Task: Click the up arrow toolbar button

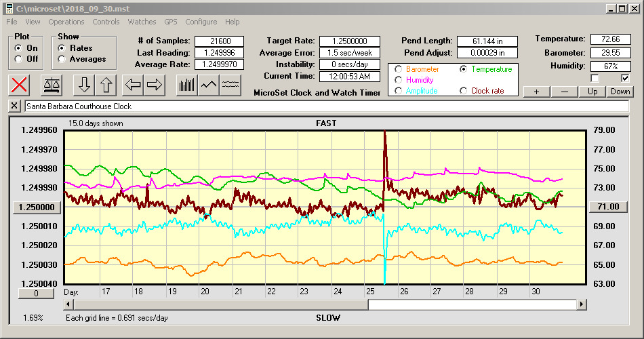Action: point(106,85)
